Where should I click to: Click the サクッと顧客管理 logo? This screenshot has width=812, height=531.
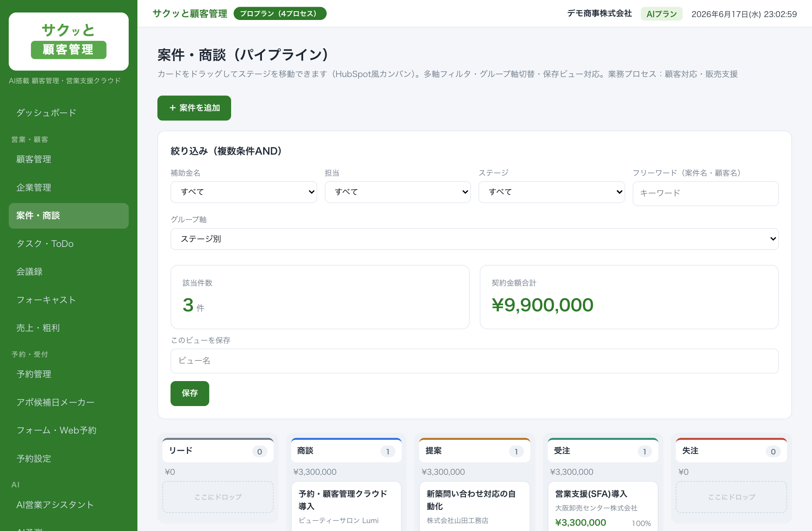point(69,41)
